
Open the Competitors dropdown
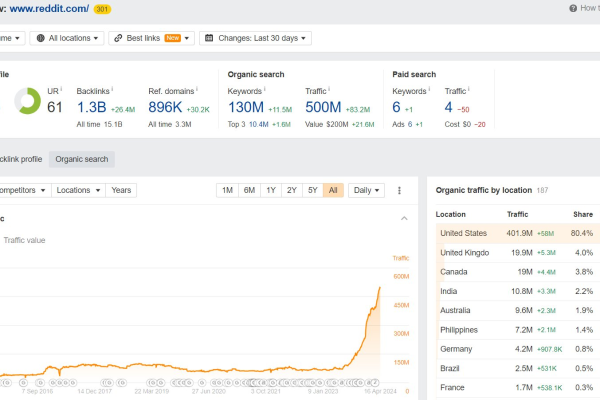pyautogui.click(x=23, y=190)
